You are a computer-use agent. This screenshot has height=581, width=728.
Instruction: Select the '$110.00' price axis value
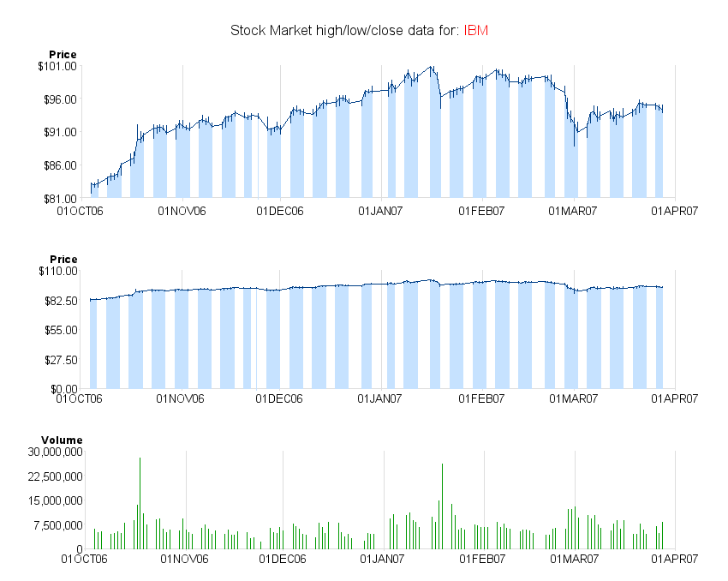click(58, 271)
